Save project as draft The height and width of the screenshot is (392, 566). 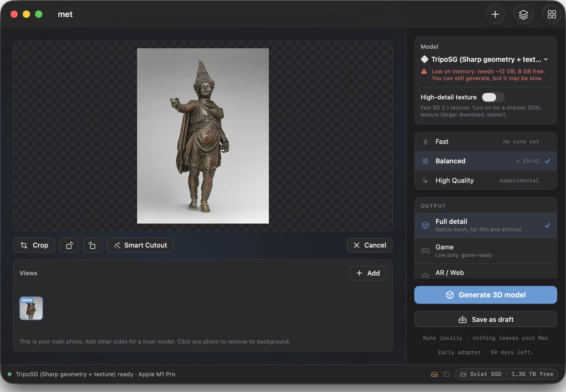pos(486,320)
